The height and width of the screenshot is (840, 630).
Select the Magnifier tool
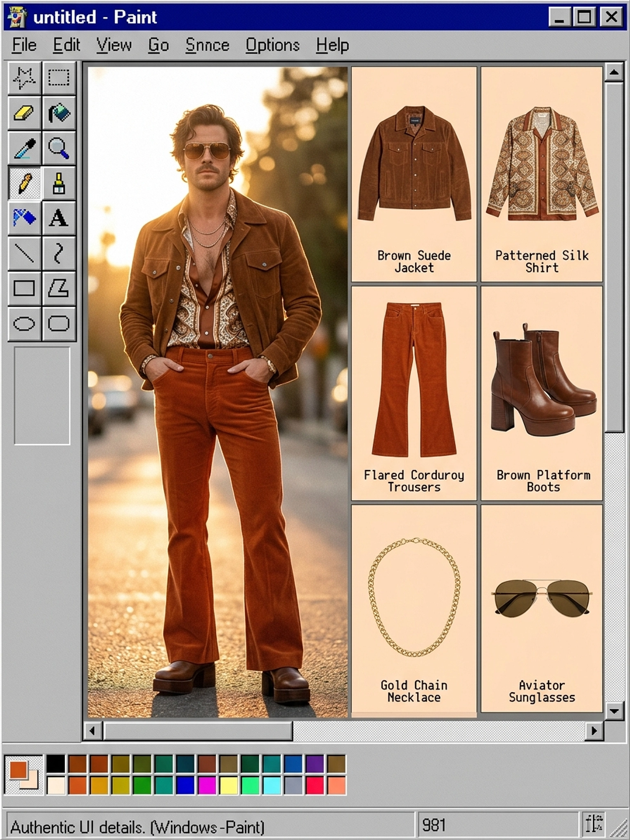point(59,148)
